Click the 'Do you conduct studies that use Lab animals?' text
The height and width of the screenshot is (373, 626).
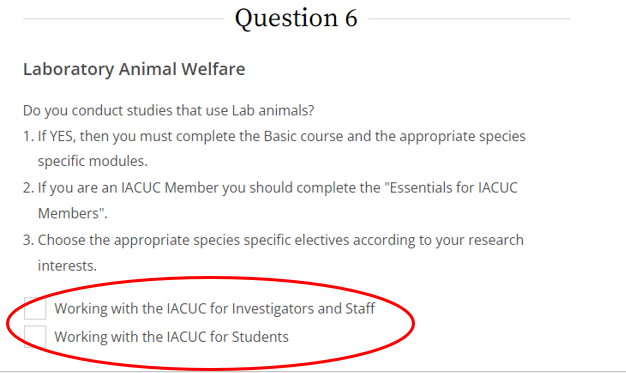168,110
